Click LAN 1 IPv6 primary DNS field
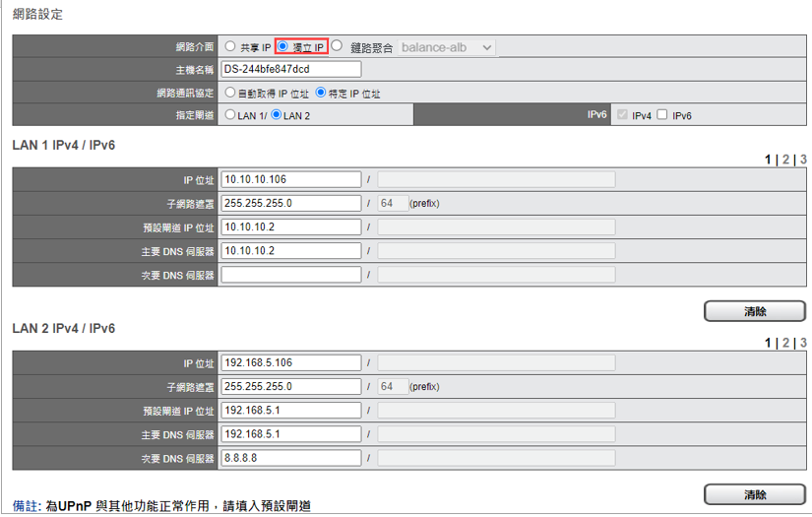The image size is (812, 517). click(497, 251)
